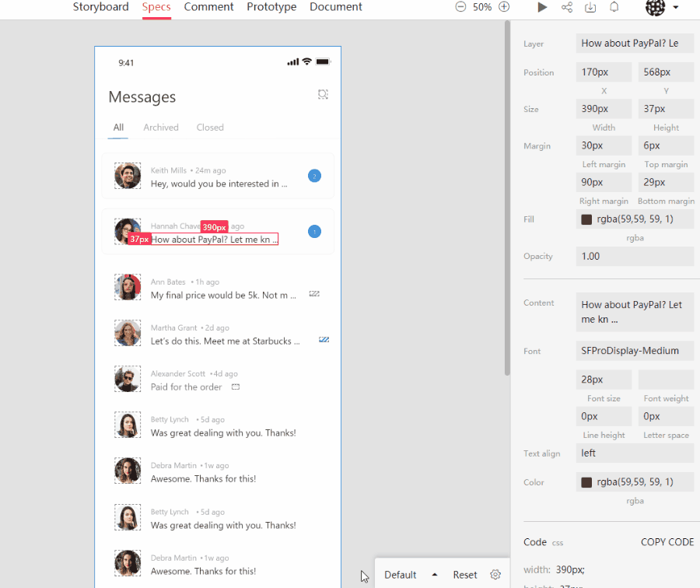Click Hannah Chavez unread badge 1
Viewport: 700px width, 588px height.
click(314, 232)
